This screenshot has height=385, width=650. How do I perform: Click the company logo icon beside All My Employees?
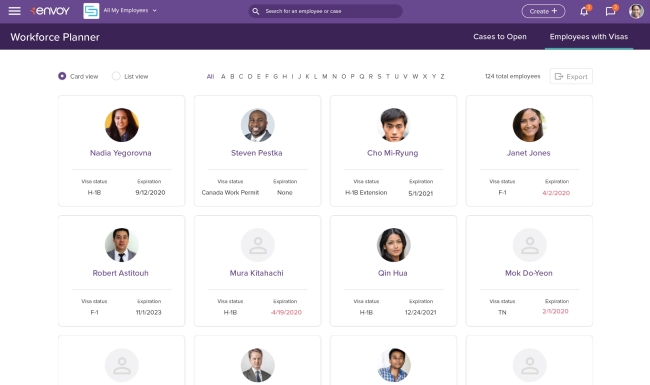[91, 11]
